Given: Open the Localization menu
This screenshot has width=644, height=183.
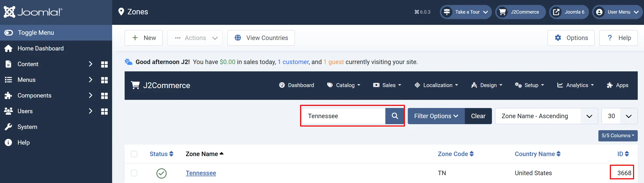Looking at the screenshot, I should 436,85.
